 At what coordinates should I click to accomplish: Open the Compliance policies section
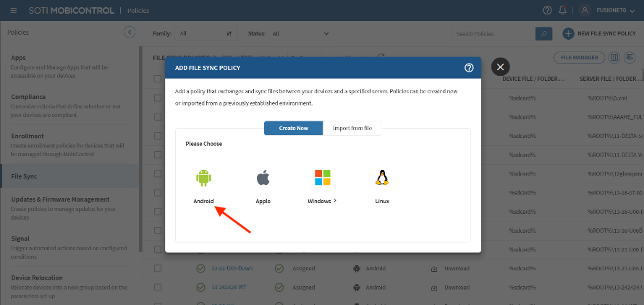pos(28,97)
